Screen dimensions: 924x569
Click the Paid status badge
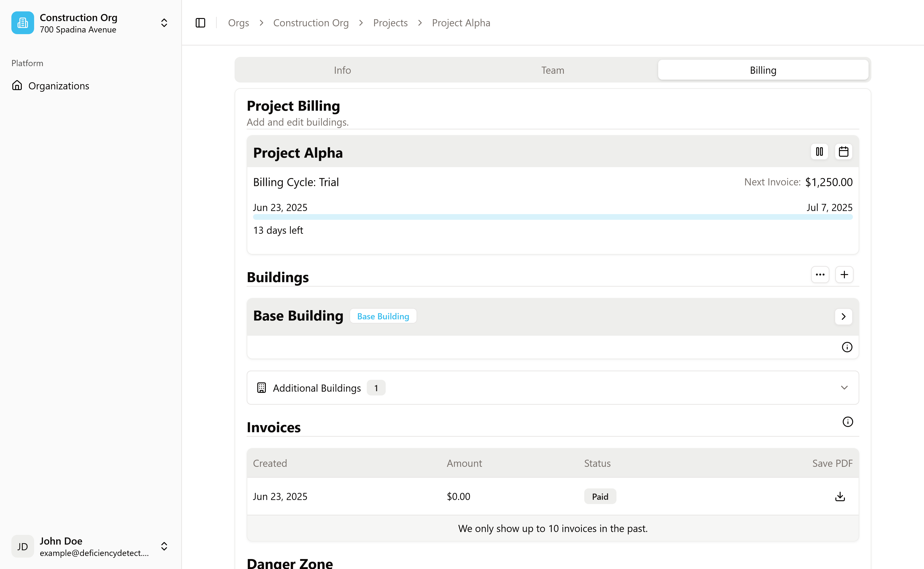(600, 496)
